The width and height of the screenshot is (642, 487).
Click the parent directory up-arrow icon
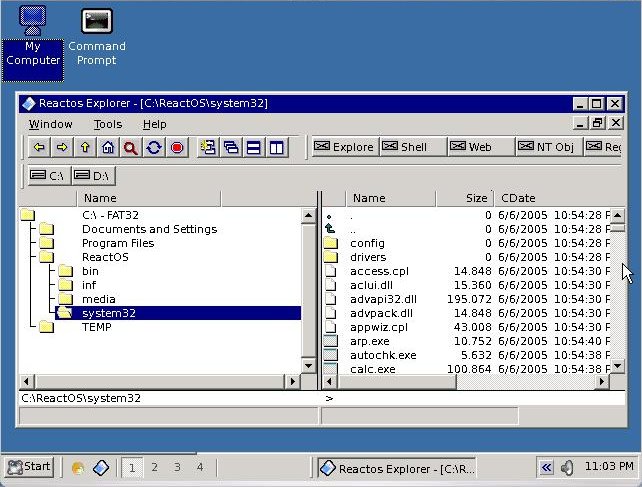(330, 229)
